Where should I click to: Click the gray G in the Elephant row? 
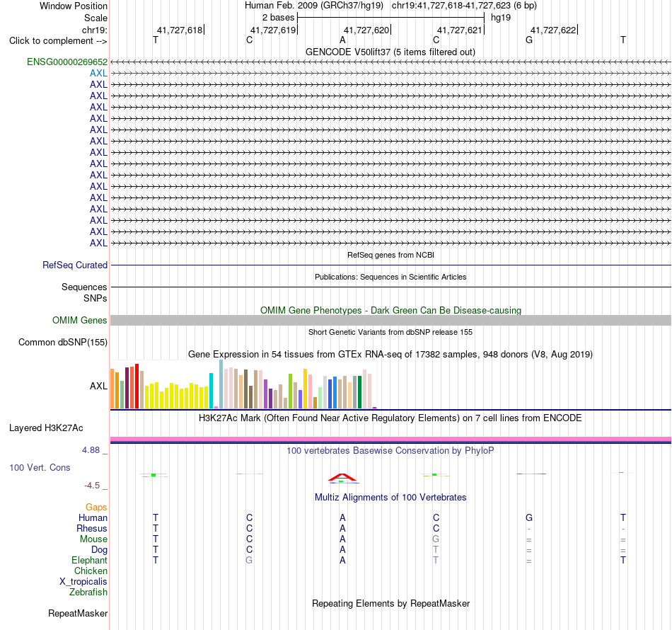249,560
